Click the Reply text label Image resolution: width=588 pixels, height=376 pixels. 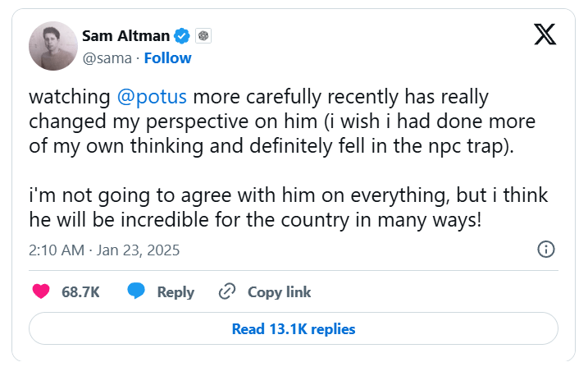pyautogui.click(x=175, y=292)
